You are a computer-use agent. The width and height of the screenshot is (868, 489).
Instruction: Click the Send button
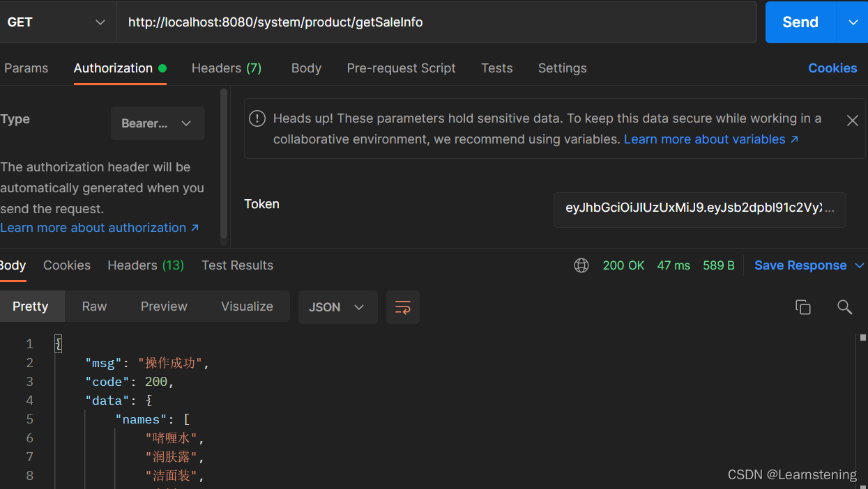tap(800, 22)
